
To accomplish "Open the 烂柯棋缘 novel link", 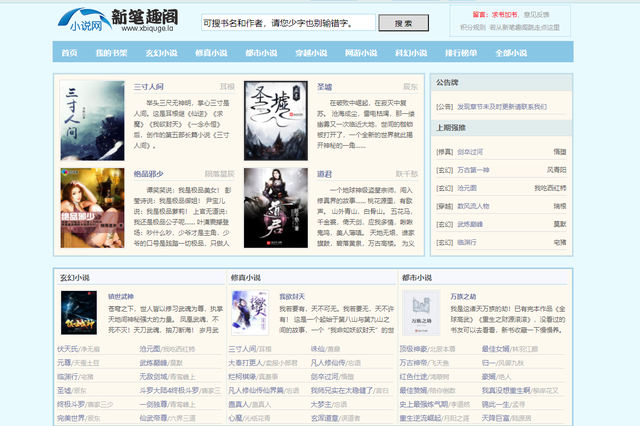I will pos(242,377).
